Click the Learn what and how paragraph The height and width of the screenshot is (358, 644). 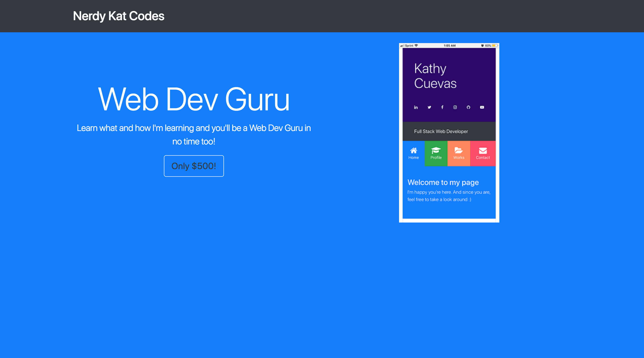[x=194, y=135]
